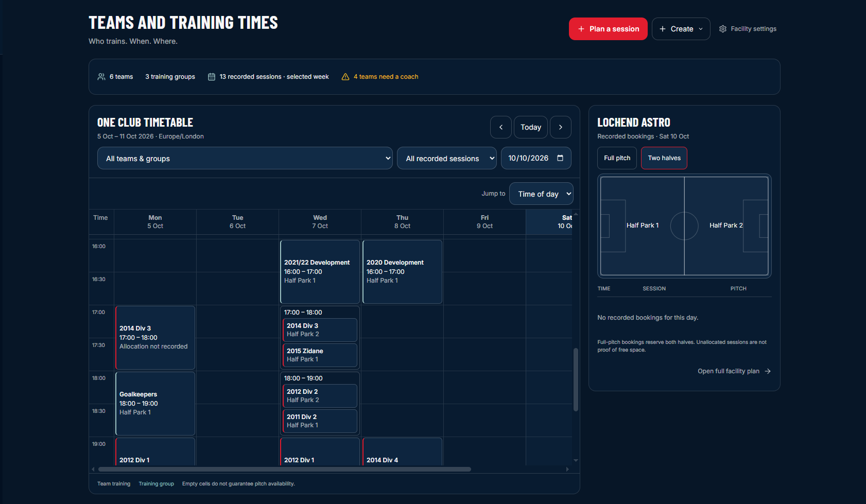Screen dimensions: 866x504
Task: Open the calendar picker icon in date field
Action: pyautogui.click(x=560, y=158)
